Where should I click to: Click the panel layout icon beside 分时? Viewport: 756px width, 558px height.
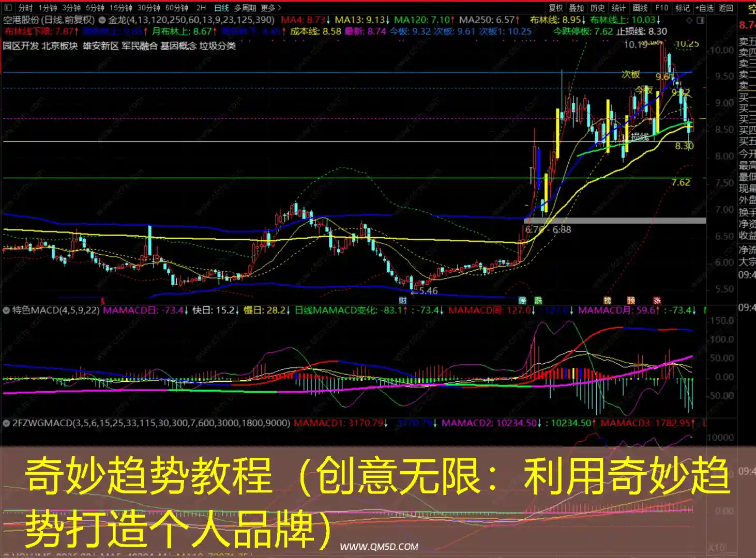pos(8,8)
